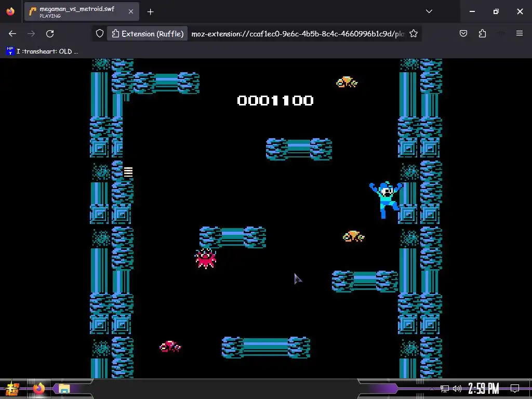Go back to previous page
532x399 pixels.
pos(12,34)
